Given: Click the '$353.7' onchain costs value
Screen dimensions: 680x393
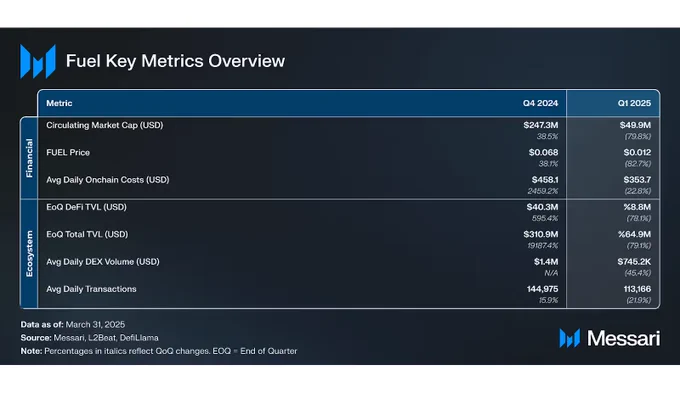Looking at the screenshot, I should pos(638,180).
